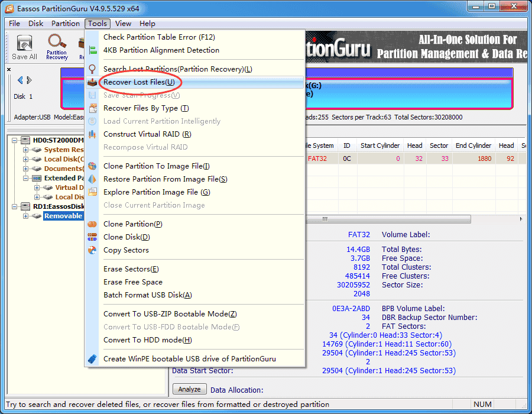Expand the Documents partition node
The height and width of the screenshot is (414, 532).
(x=25, y=169)
